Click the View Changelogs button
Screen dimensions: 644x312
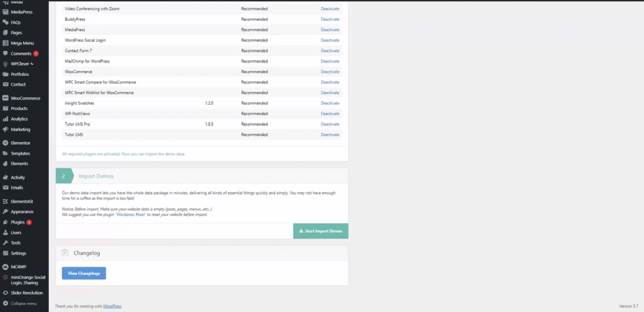(84, 273)
